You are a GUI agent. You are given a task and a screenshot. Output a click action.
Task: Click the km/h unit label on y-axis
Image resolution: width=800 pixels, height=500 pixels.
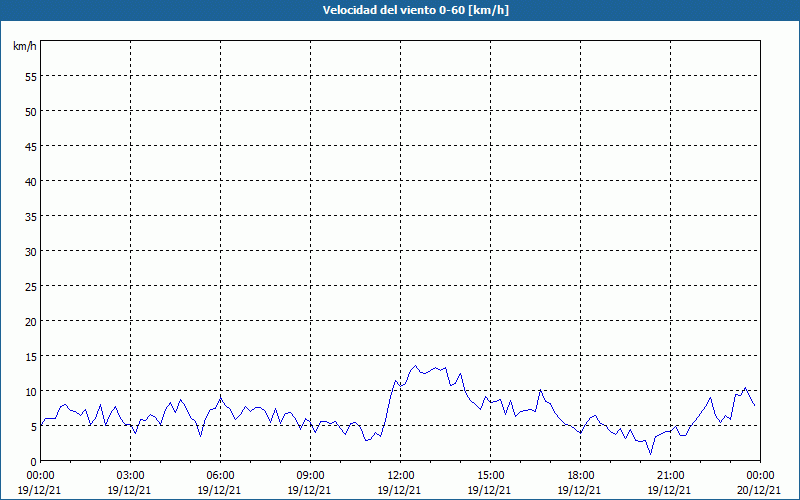pos(25,47)
